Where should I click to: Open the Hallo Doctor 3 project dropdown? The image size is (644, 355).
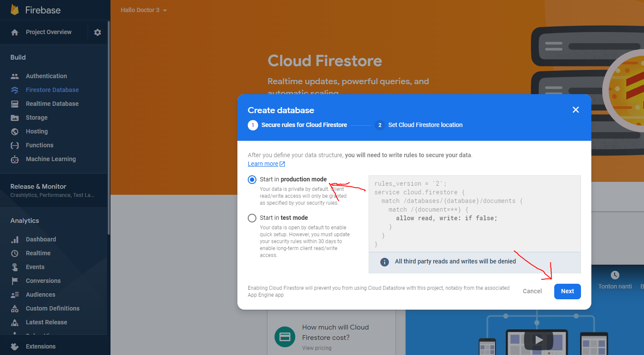(143, 10)
